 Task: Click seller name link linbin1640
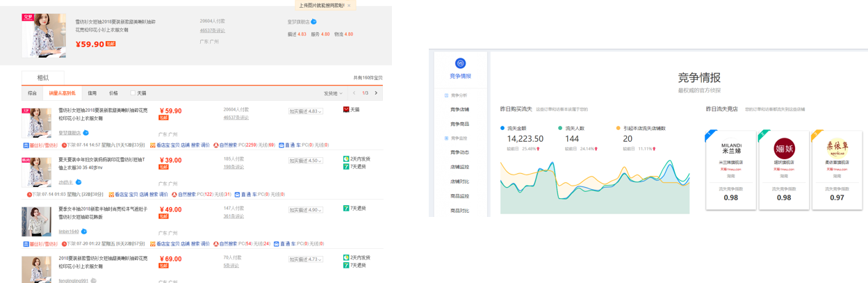(x=68, y=232)
